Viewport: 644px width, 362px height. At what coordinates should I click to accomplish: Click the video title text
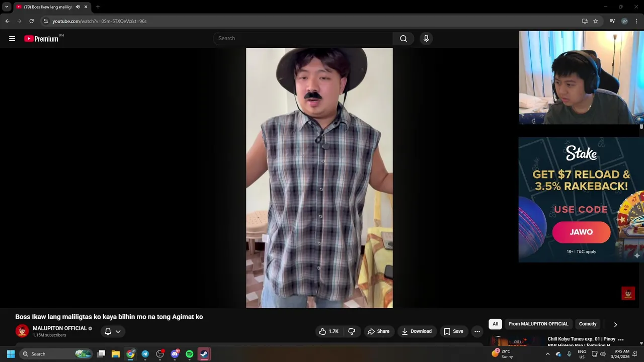tap(109, 317)
